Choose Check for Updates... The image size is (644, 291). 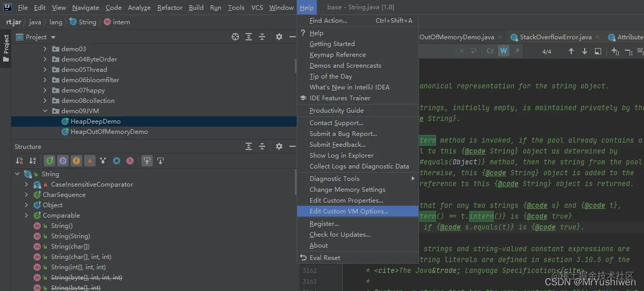[x=358, y=235]
